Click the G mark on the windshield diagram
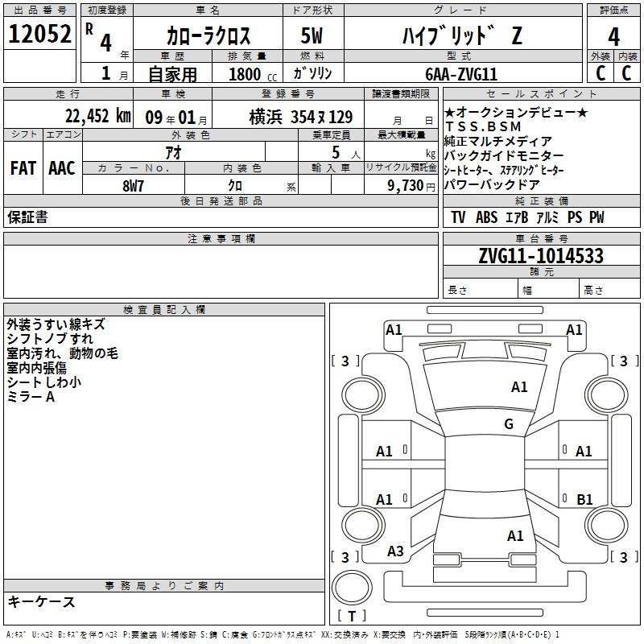This screenshot has height=644, width=644. click(x=509, y=424)
